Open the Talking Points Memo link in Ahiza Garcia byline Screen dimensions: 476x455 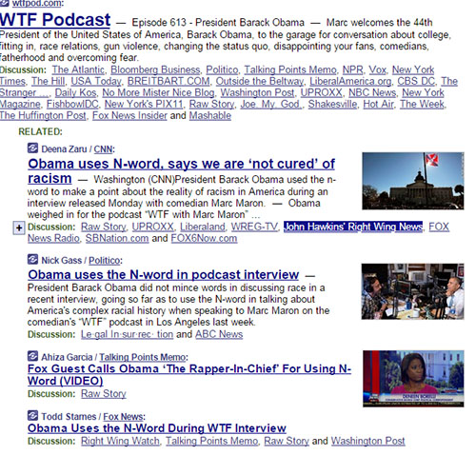coord(143,357)
